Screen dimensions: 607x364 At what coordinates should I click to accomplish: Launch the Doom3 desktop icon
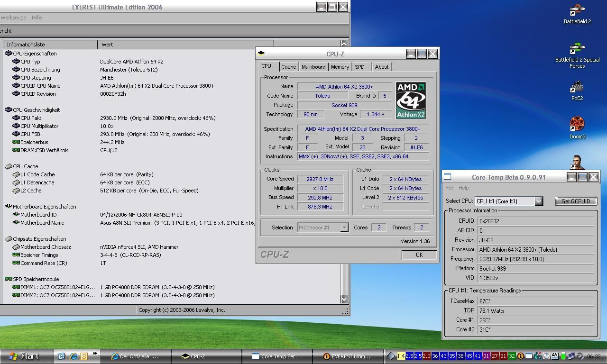pos(577,127)
